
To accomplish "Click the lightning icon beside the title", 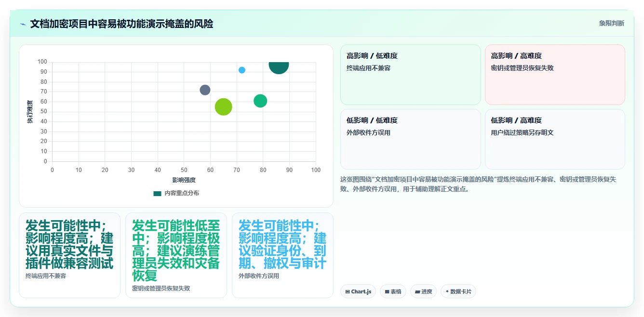I will coord(23,24).
